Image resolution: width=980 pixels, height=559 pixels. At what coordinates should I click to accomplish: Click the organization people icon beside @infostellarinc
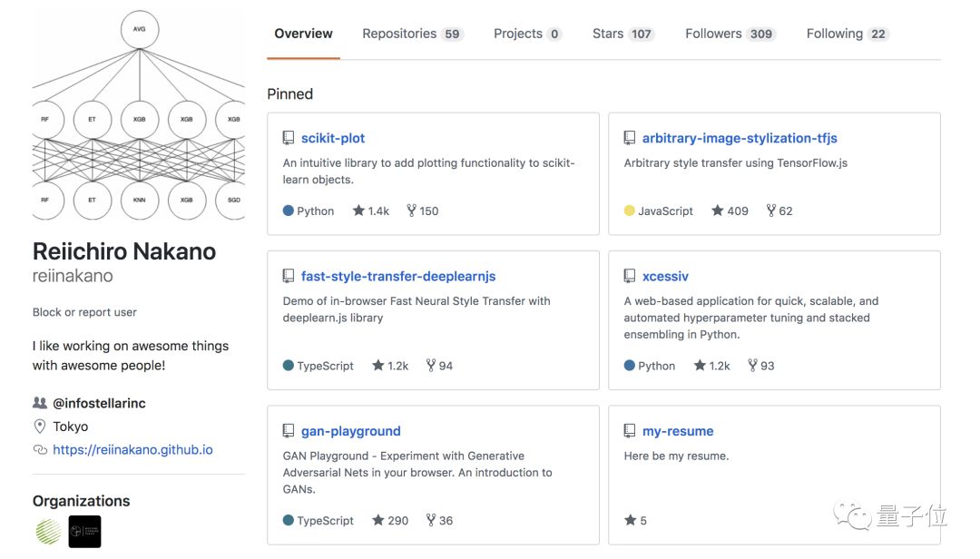(x=39, y=403)
